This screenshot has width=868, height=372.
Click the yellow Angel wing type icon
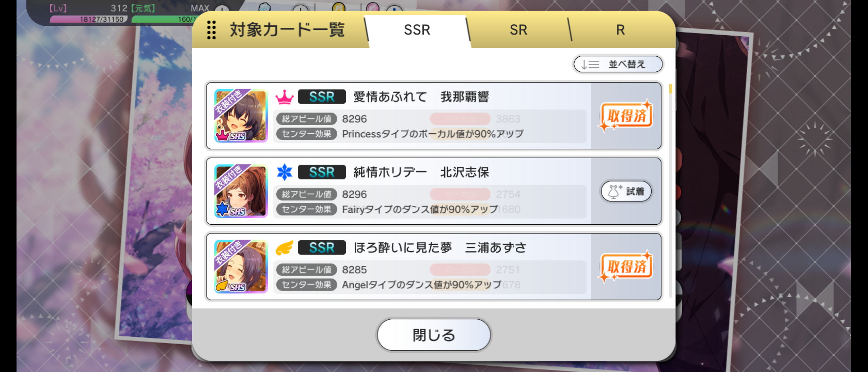[284, 248]
